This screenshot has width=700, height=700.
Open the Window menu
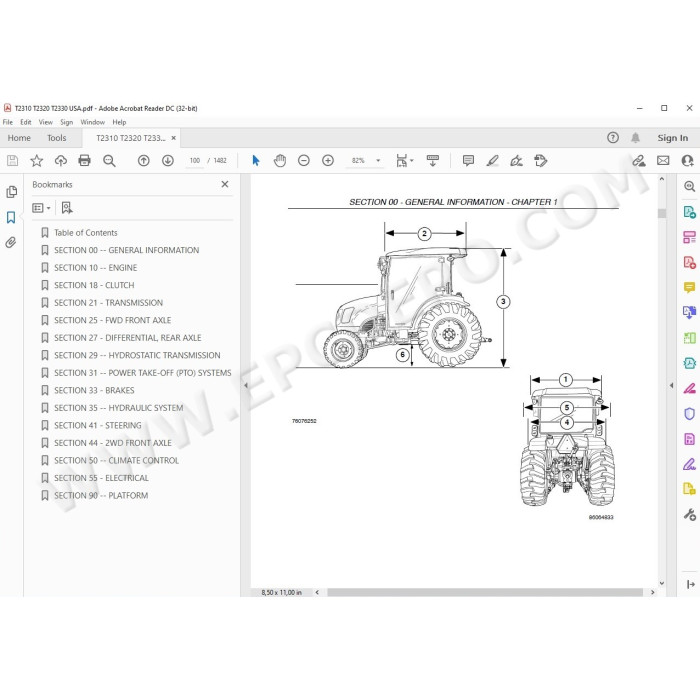pyautogui.click(x=92, y=122)
